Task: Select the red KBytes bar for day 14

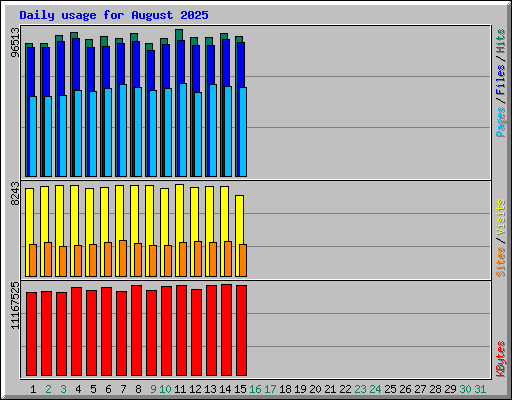Action: tap(226, 330)
